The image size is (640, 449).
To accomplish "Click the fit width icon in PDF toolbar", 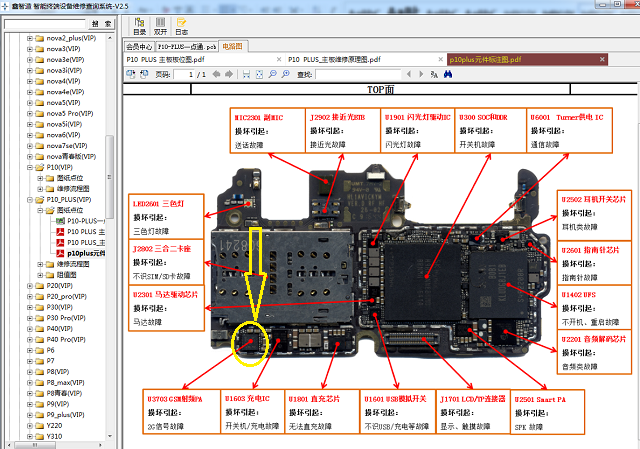I will 246,74.
